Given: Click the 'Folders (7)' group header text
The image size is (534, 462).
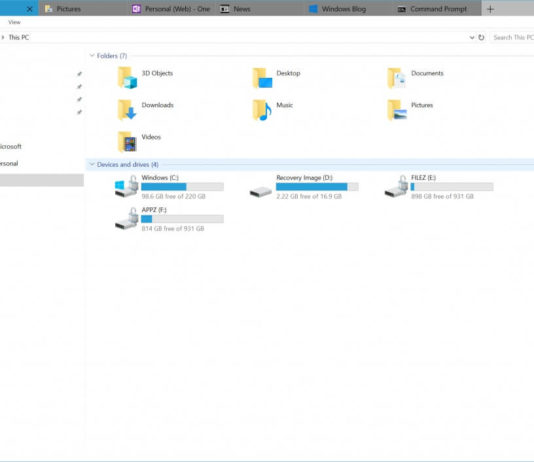Looking at the screenshot, I should point(112,56).
